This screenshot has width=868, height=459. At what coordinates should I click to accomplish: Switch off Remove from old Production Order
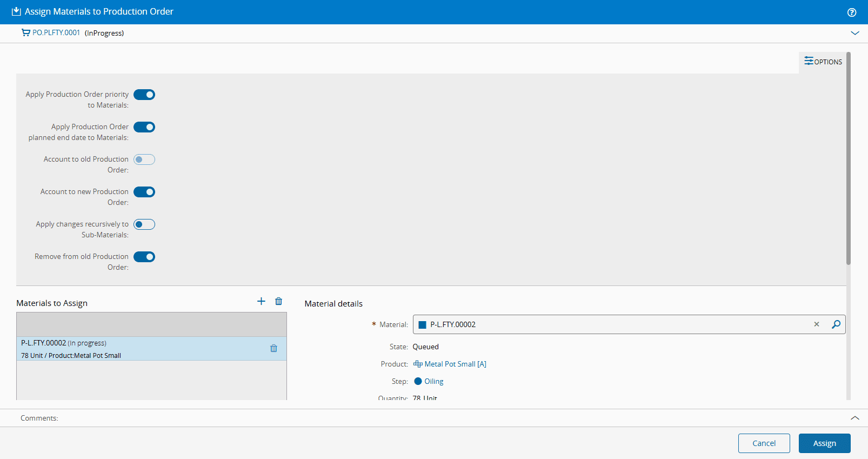pyautogui.click(x=144, y=257)
